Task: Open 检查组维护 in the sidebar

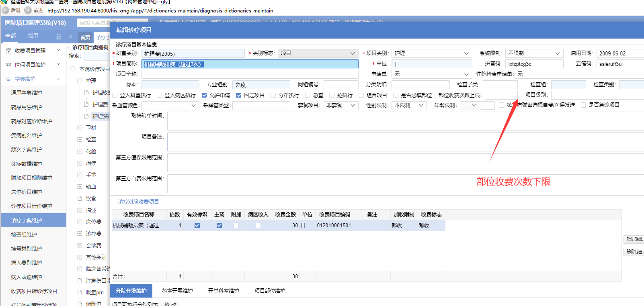Action: coord(24,235)
